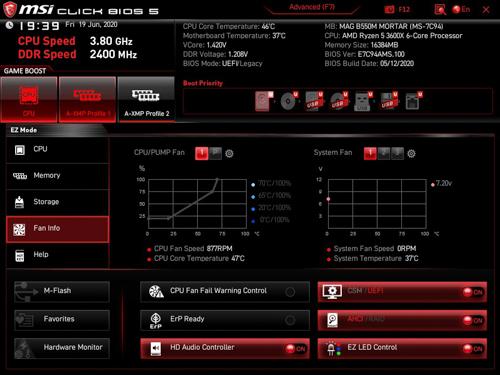Enable A-XMP Profile 2
Image resolution: width=500 pixels, height=375 pixels.
point(146,99)
